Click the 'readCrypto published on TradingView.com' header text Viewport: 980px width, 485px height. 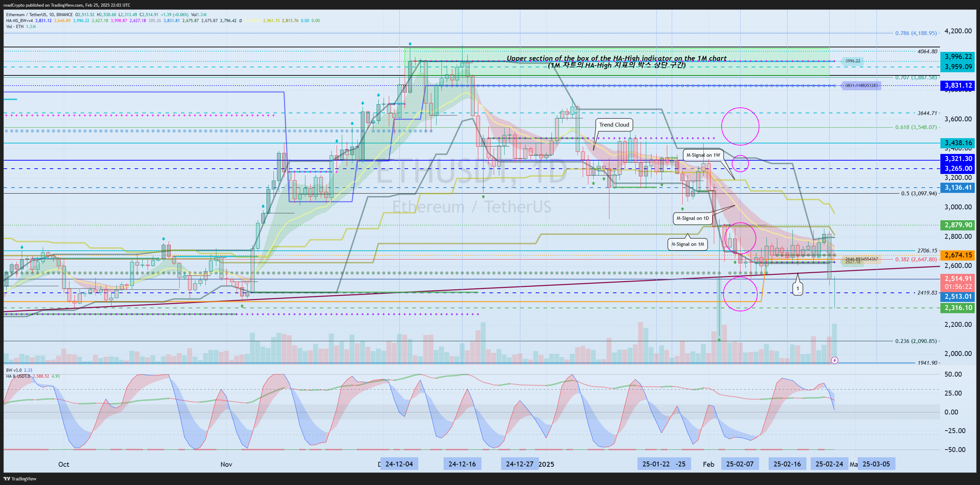coord(43,5)
